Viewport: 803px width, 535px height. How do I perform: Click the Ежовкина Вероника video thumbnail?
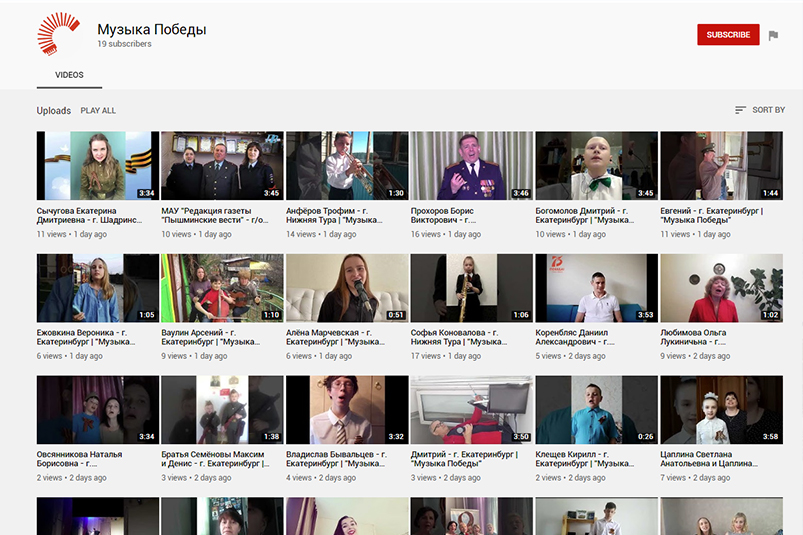pyautogui.click(x=97, y=288)
